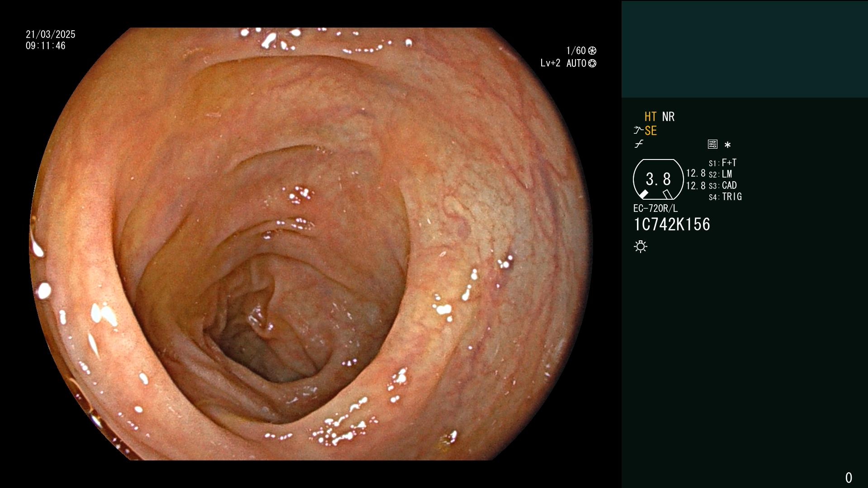Click the serial number 1C742K156
Viewport: 868px width, 488px height.
672,224
